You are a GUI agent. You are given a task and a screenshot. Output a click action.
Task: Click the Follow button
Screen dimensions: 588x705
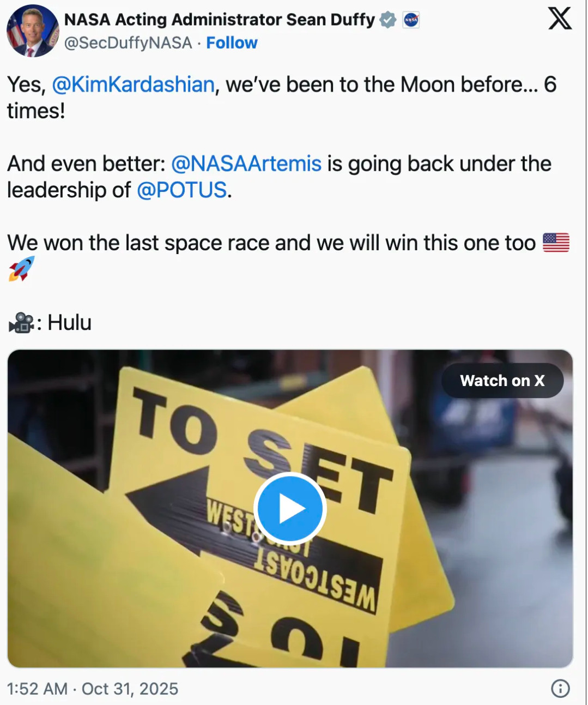pos(232,42)
